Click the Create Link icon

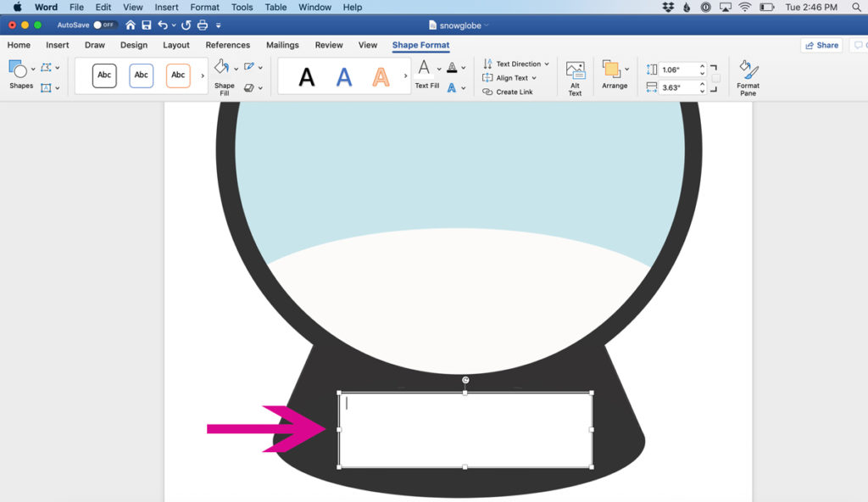coord(487,92)
